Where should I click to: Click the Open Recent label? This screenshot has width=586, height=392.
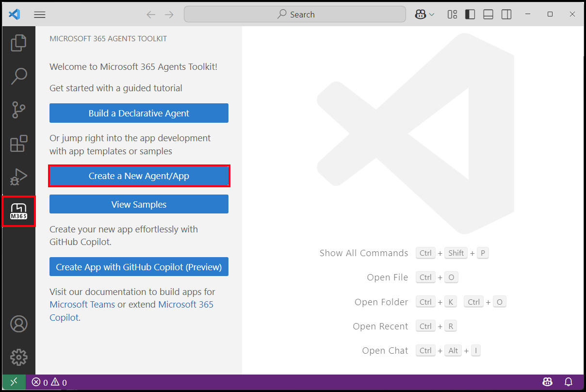tap(380, 327)
